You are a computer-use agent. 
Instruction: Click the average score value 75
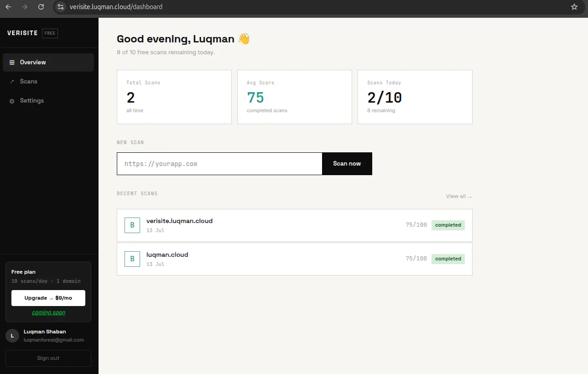tap(255, 98)
